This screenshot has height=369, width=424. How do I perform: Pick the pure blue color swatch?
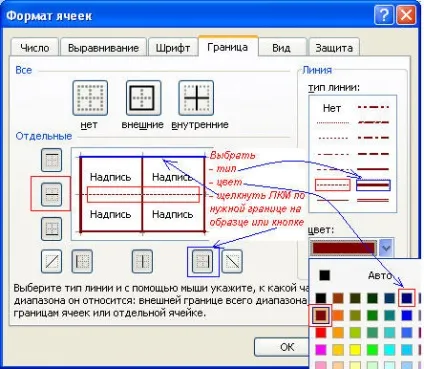point(407,315)
